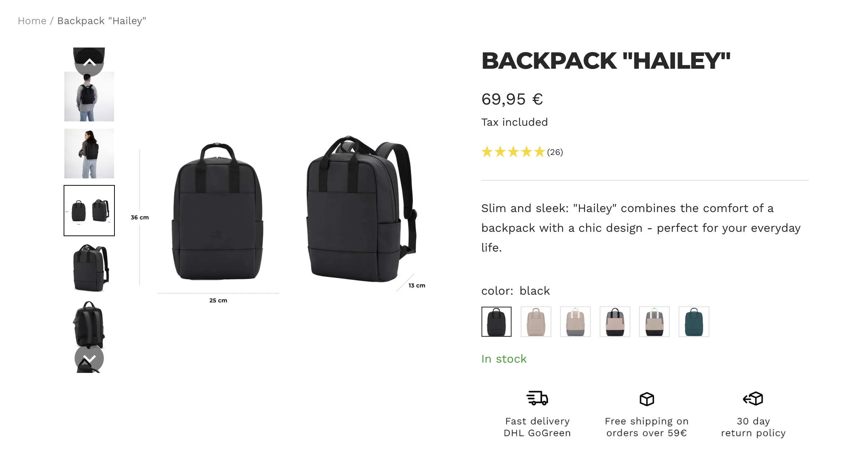Screen dimensions: 868x457
Task: Pick the beige and grey backpack color
Action: pos(575,322)
